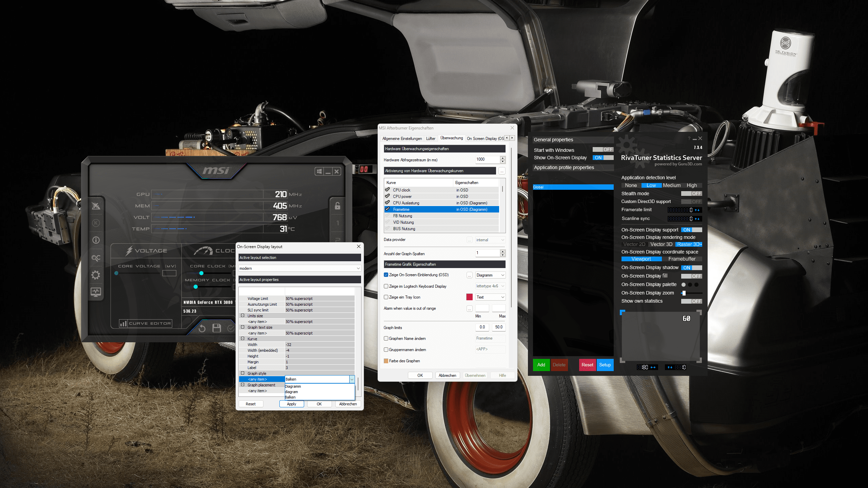Open Afterburner settings gear icon
This screenshot has height=488, width=868.
[x=96, y=275]
